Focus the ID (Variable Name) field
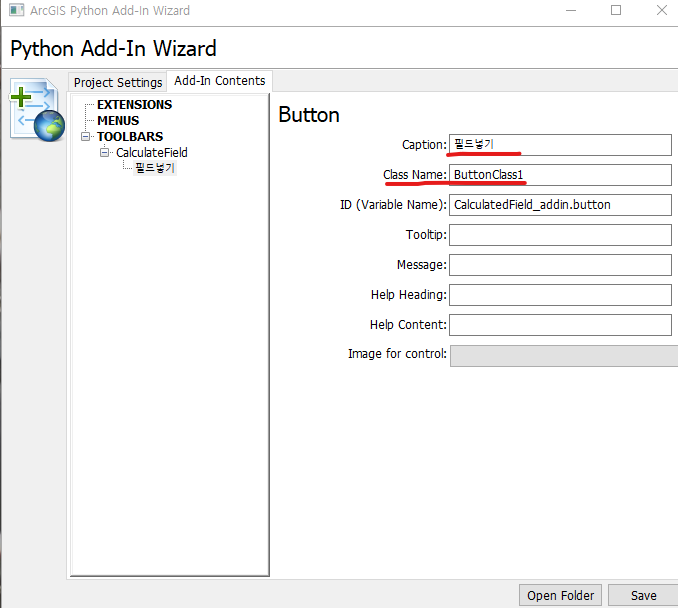The height and width of the screenshot is (608, 678). pos(560,205)
